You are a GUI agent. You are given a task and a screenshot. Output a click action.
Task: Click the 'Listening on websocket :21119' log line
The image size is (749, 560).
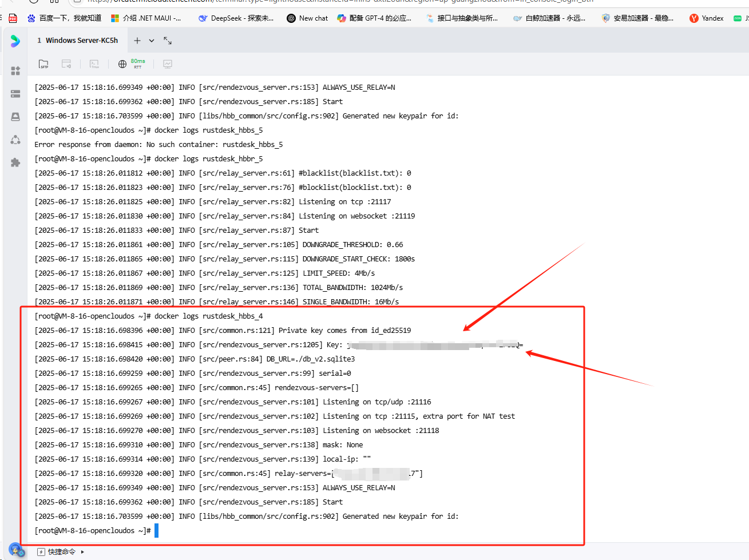coord(225,216)
